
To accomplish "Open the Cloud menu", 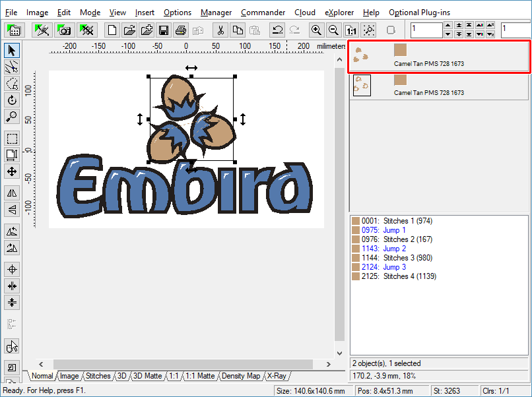I will [x=305, y=13].
